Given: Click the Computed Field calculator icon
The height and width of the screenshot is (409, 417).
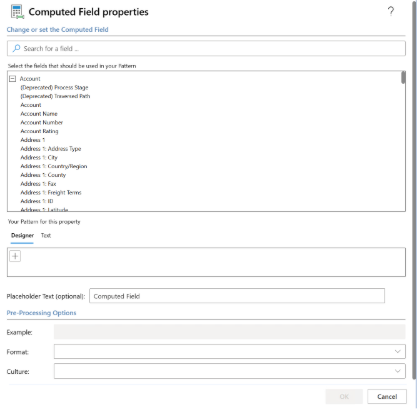Looking at the screenshot, I should click(17, 12).
